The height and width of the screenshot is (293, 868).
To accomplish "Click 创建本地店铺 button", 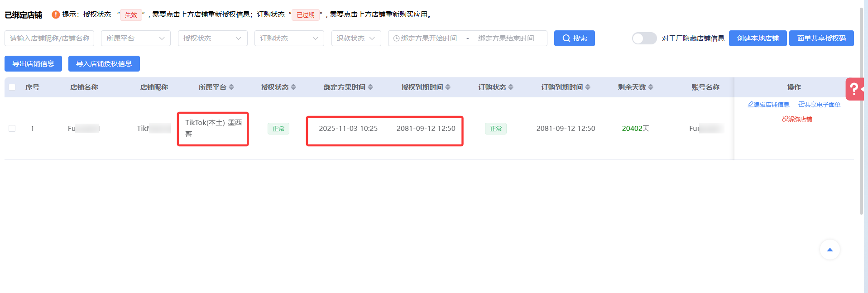I will click(x=758, y=38).
